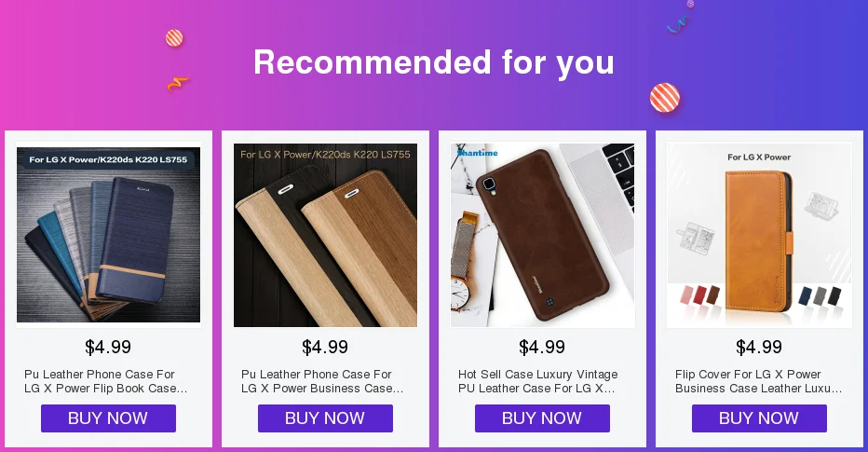Screen dimensions: 868x452
Task: Open 'Pu Leather Phone Case For LG X Power Business Case' title
Action: 322,381
